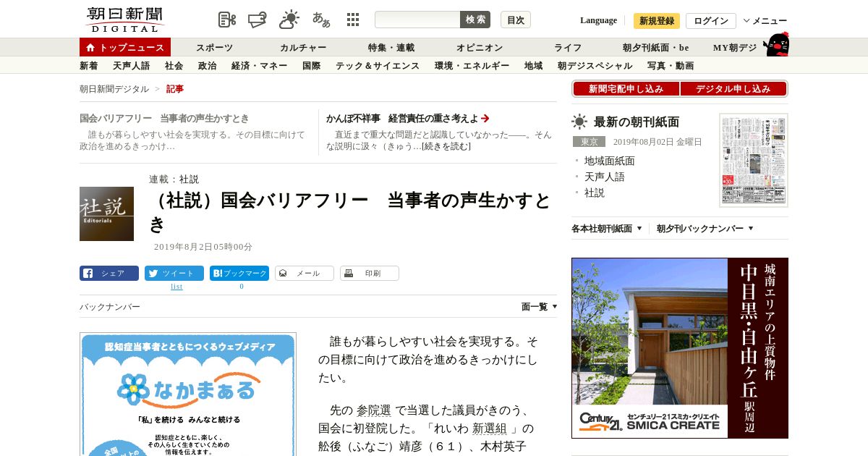Click the Language link
Screen dimensions: 868x456
[x=598, y=20]
